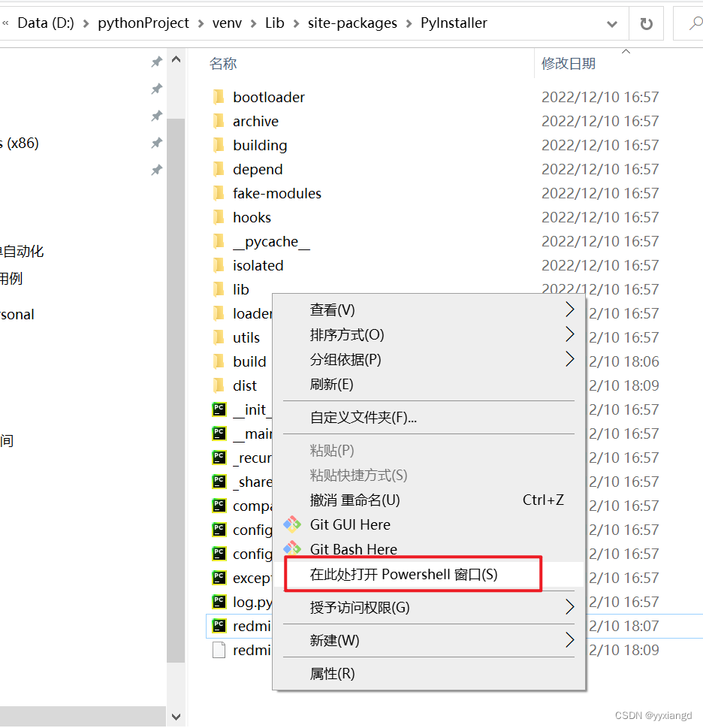Click the first pin icon in navigation pane
This screenshot has width=703, height=728.
pos(157,62)
